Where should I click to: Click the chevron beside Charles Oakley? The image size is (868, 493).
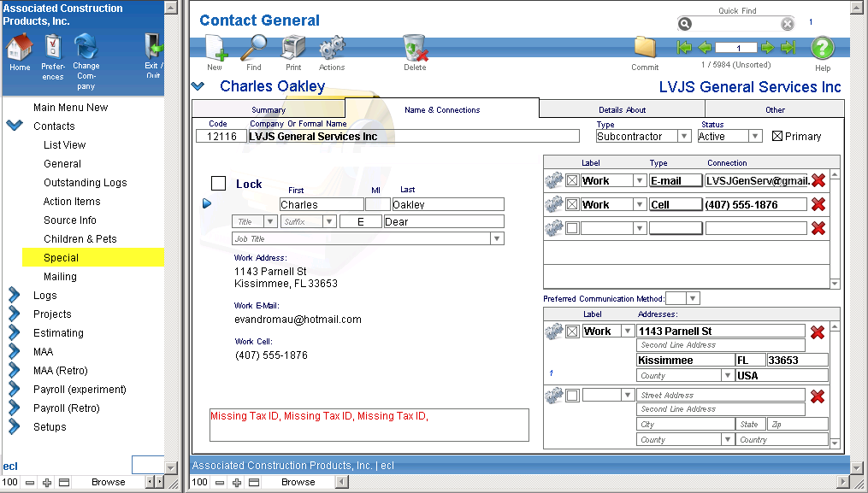pyautogui.click(x=198, y=86)
